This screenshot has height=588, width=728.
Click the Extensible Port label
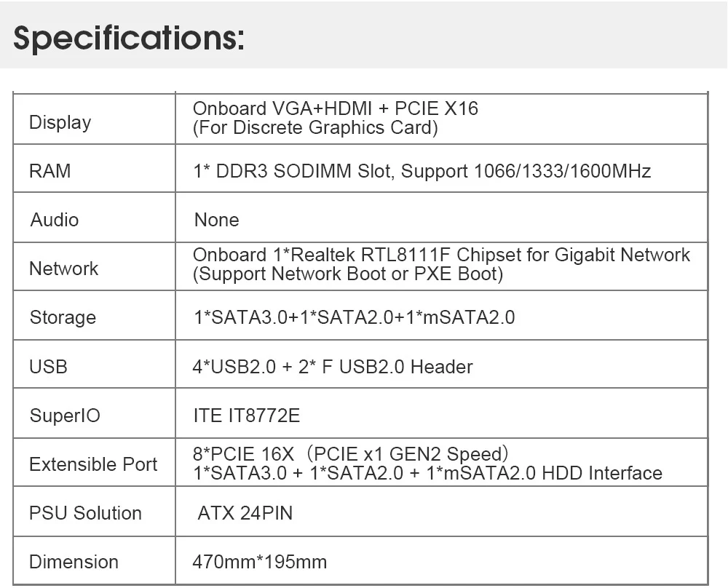point(93,464)
